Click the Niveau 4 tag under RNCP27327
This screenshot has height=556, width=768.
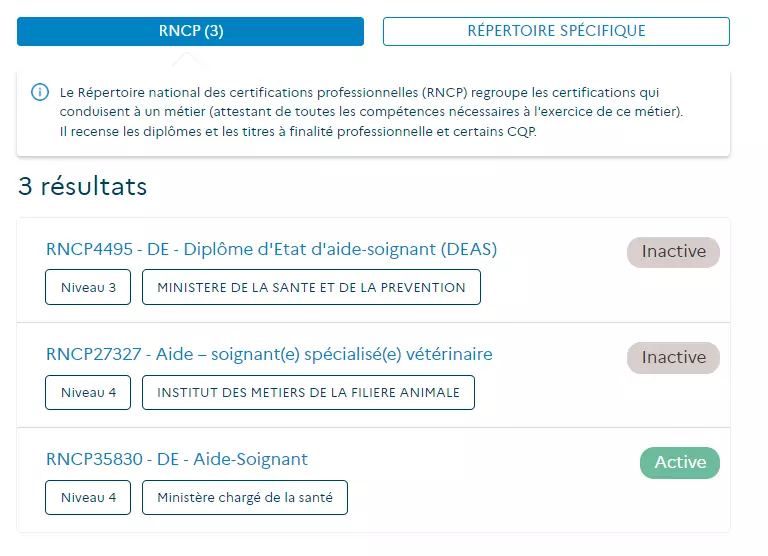(x=88, y=392)
